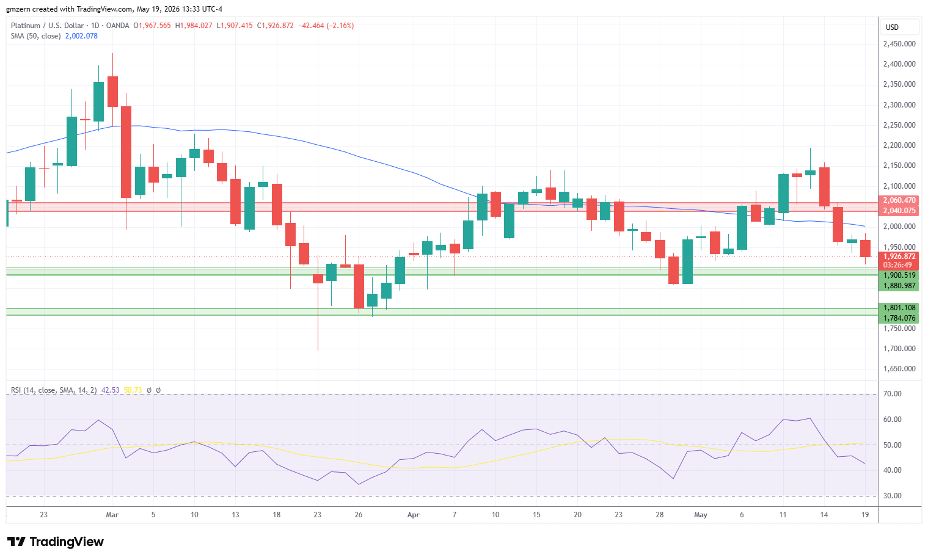The width and height of the screenshot is (928, 560).
Task: Click the yellow RSI SMA value 50.73
Action: click(x=133, y=390)
